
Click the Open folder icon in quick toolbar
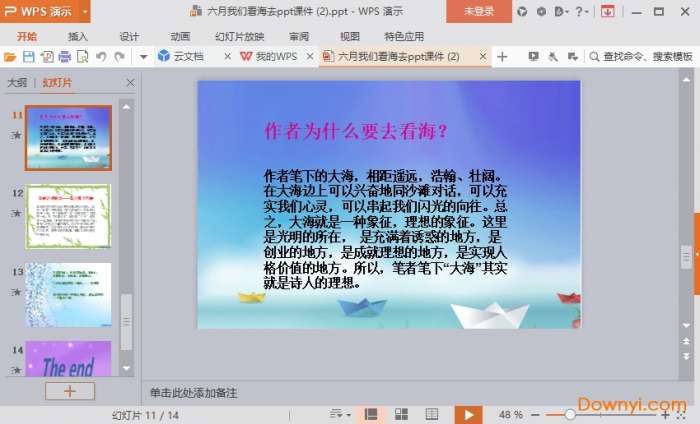(x=10, y=57)
